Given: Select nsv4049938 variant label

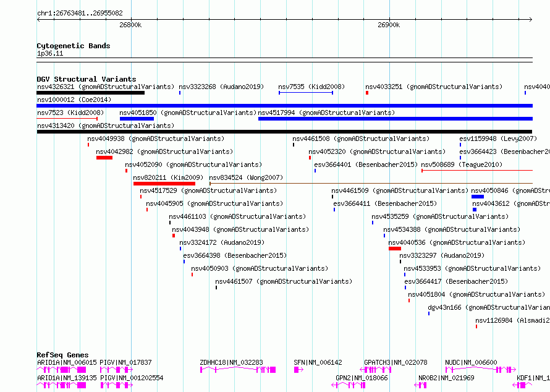Looking at the screenshot, I should (156, 138).
